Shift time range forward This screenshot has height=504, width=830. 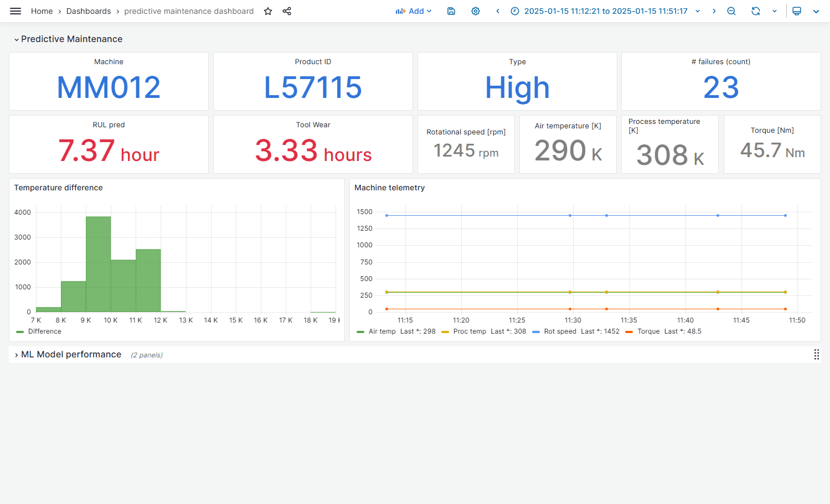714,11
